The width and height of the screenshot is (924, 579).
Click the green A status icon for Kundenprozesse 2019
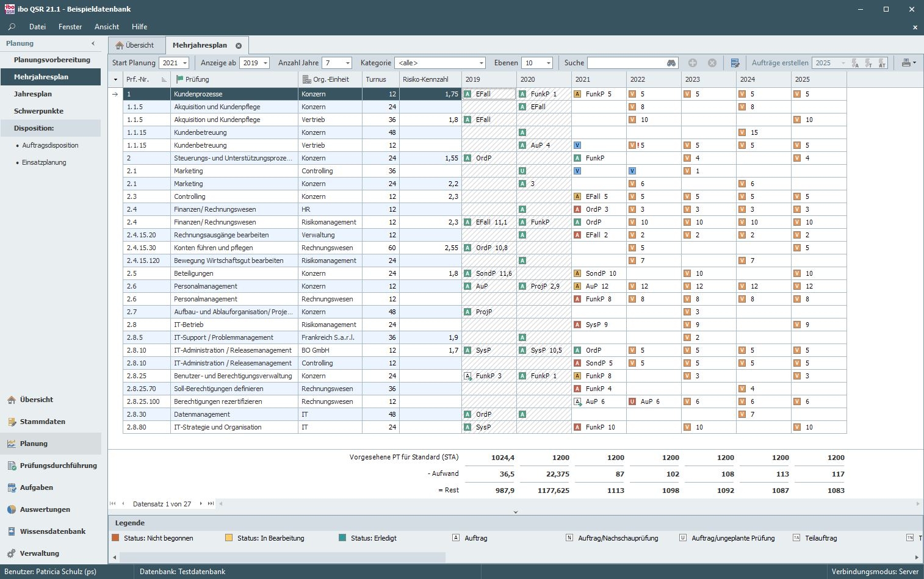(467, 94)
